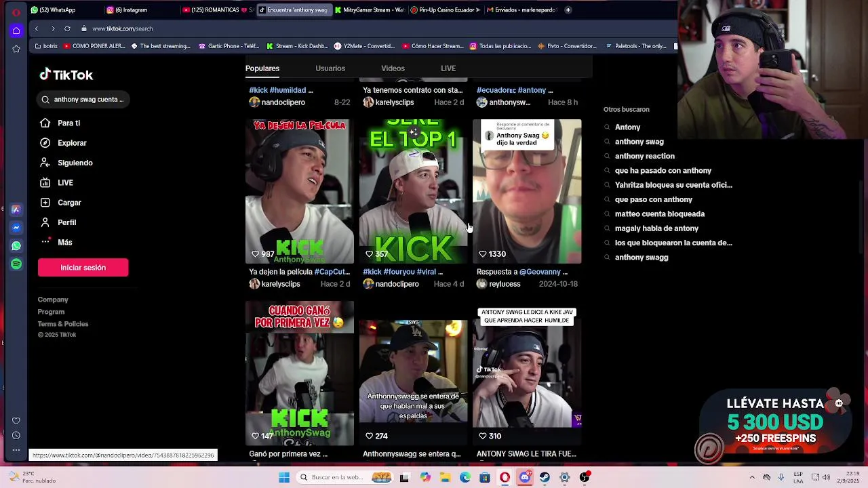Image resolution: width=868 pixels, height=488 pixels.
Task: Open Opera from taskbar
Action: [x=505, y=477]
